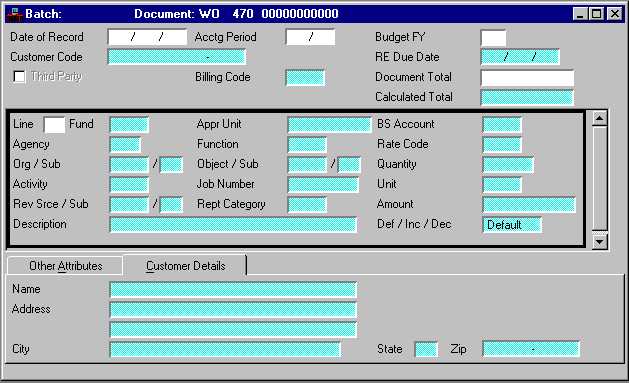Open the Def / Inc / Dec Default field
Viewport: 629px width, 383px height.
tap(512, 225)
